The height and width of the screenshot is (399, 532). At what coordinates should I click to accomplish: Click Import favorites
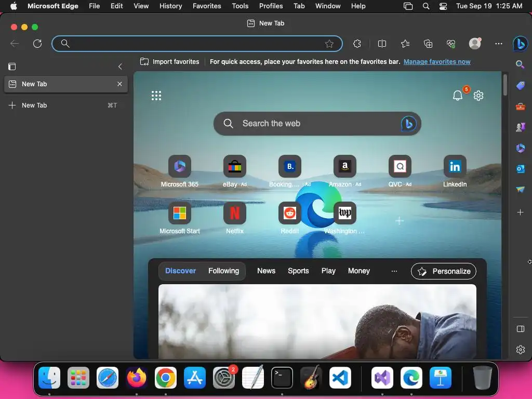(170, 62)
